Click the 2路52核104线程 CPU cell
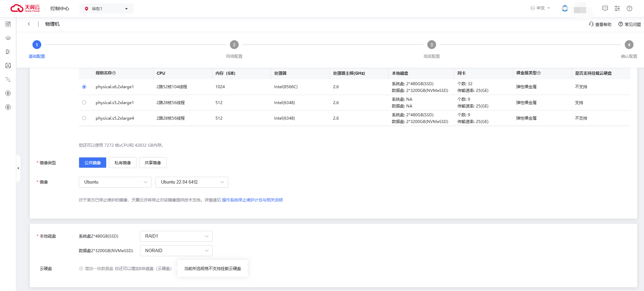 click(x=172, y=87)
